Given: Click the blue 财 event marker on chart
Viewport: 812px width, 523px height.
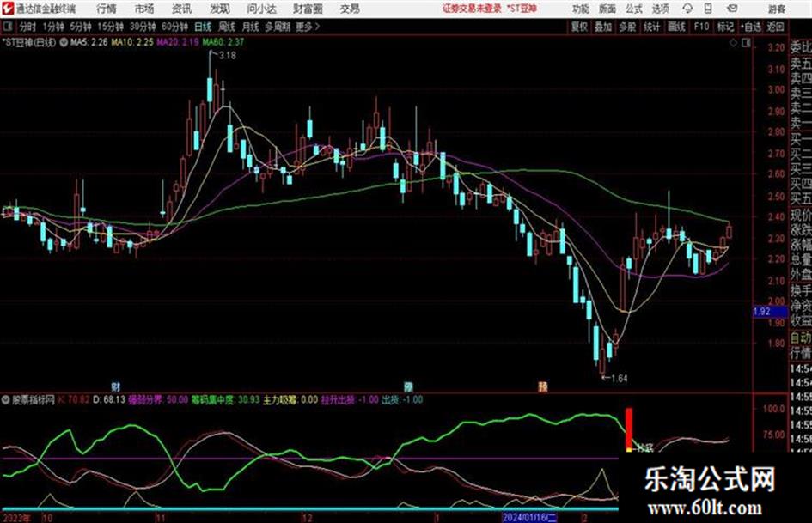Looking at the screenshot, I should tap(115, 386).
